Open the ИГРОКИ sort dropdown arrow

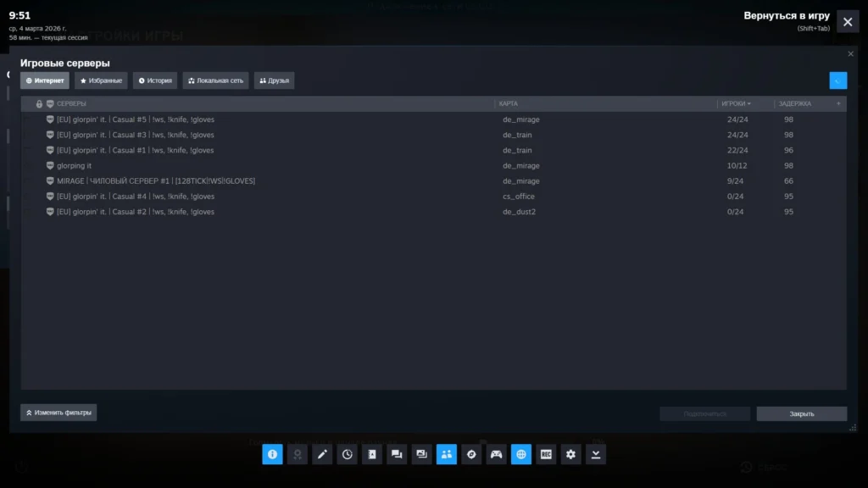(749, 103)
